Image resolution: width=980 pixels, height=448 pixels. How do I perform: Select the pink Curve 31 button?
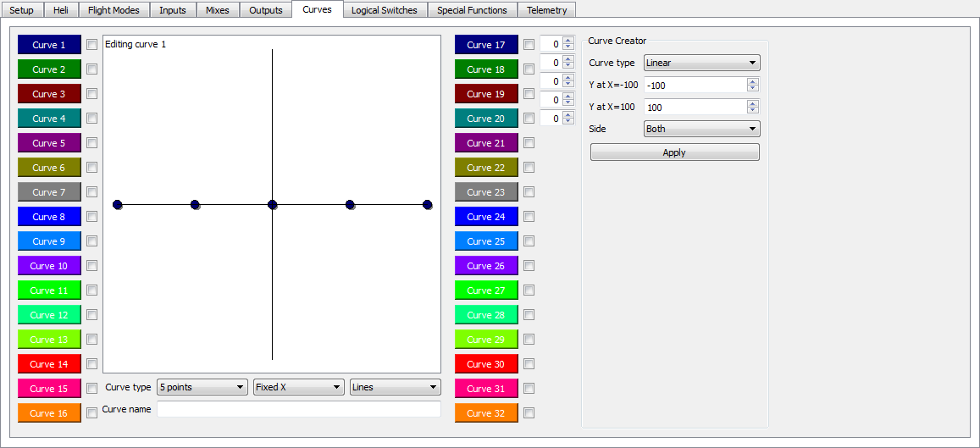(x=486, y=389)
